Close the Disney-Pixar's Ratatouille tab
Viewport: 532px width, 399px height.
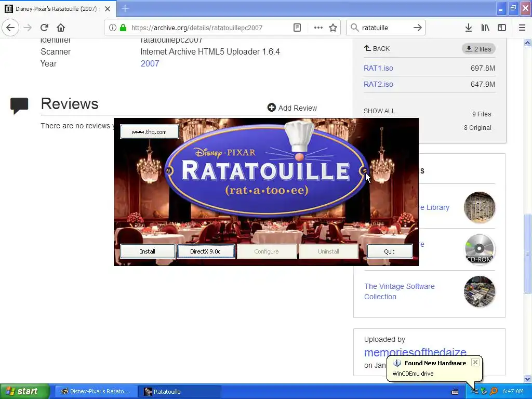click(x=108, y=9)
